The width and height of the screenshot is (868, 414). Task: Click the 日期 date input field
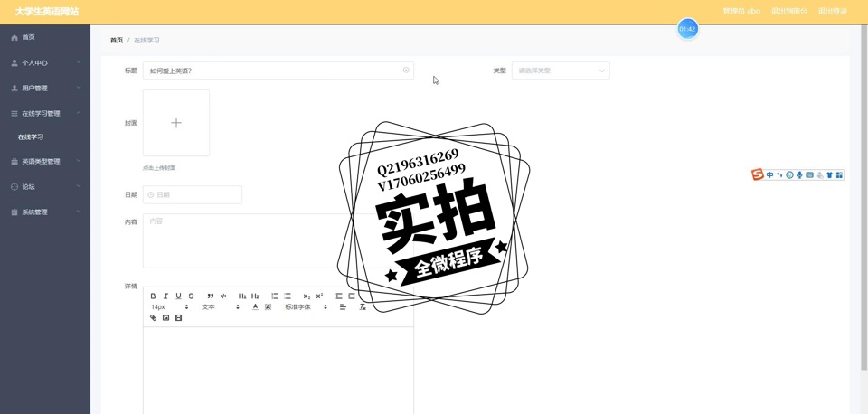pyautogui.click(x=193, y=194)
